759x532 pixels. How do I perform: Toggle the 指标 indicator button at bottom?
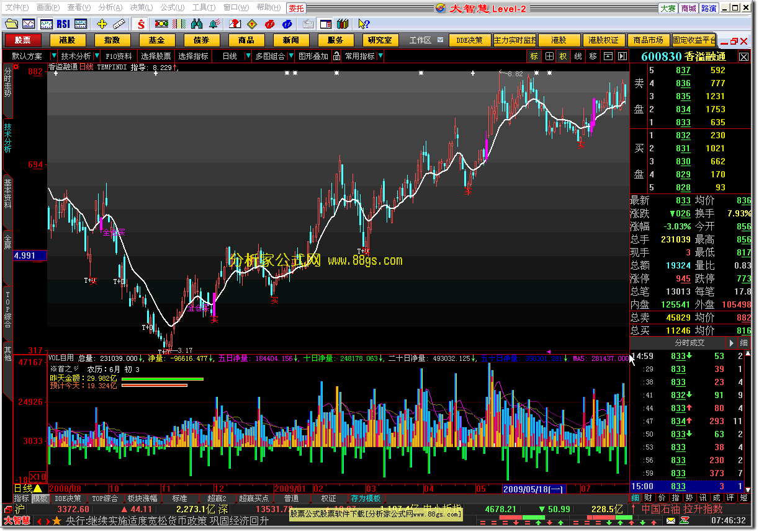tap(22, 499)
